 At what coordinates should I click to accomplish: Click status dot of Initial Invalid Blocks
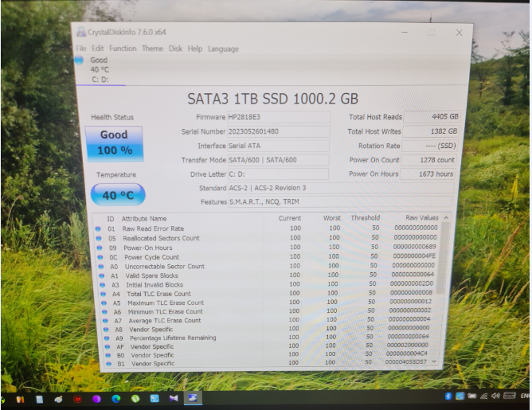[x=102, y=285]
